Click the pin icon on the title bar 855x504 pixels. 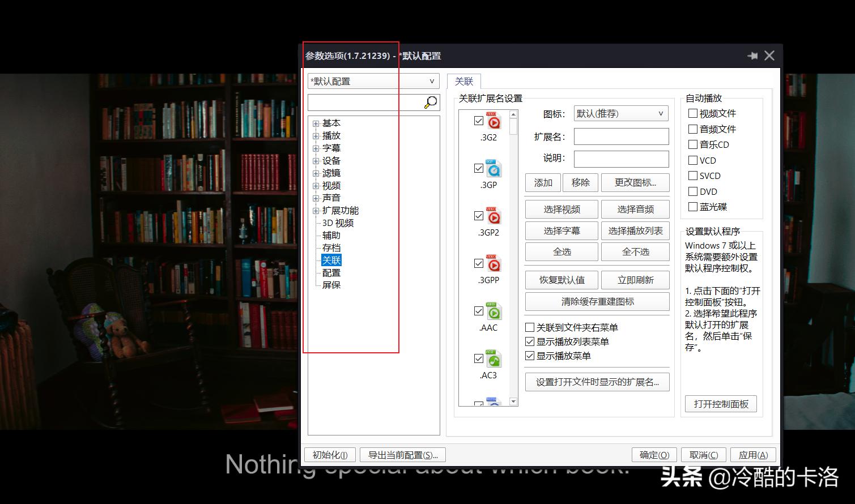click(x=752, y=55)
